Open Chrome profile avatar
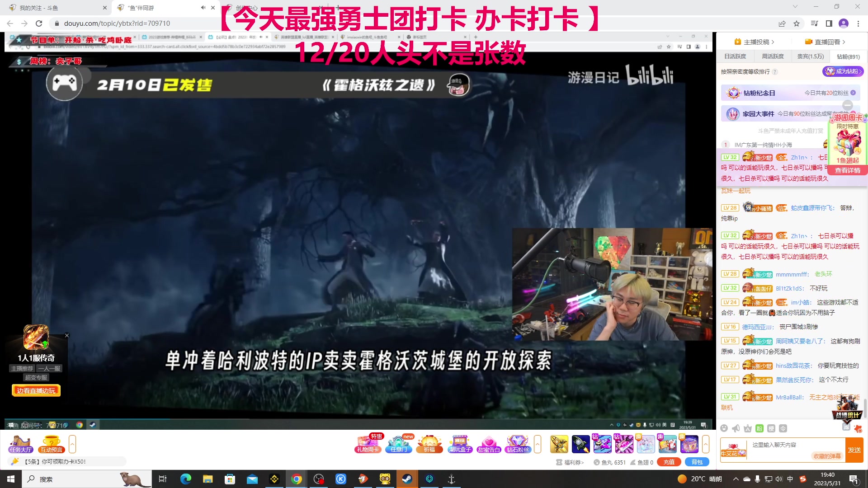868x488 pixels. (x=844, y=23)
